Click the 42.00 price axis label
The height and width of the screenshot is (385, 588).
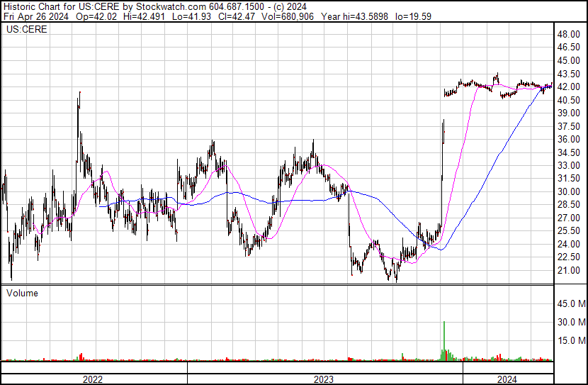(568, 87)
